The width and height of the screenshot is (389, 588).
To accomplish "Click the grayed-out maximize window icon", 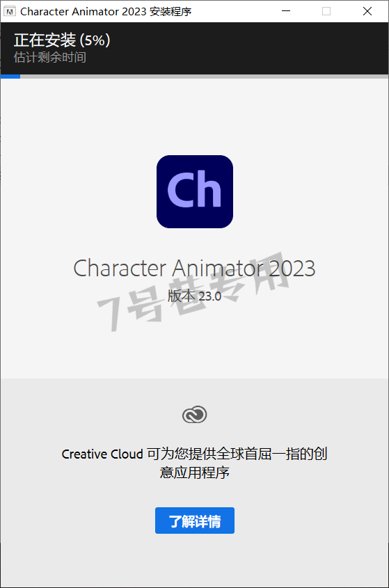I will [x=326, y=11].
